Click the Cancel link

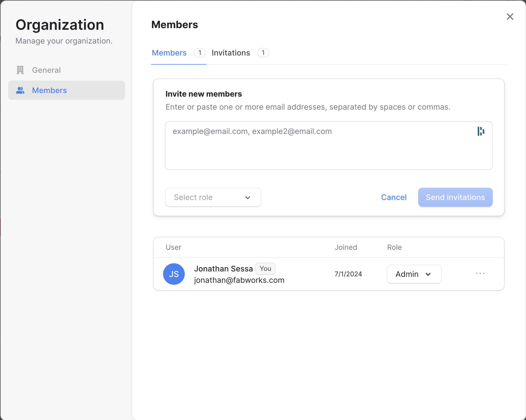click(x=394, y=197)
